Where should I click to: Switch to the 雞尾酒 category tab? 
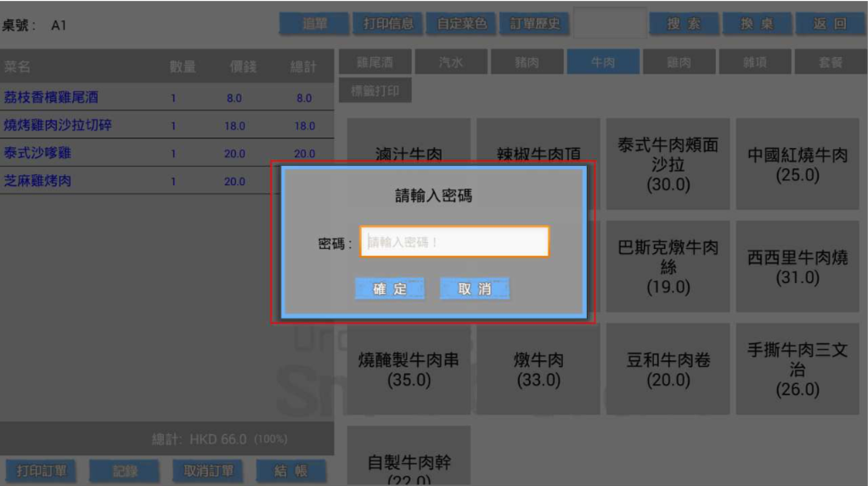click(375, 62)
